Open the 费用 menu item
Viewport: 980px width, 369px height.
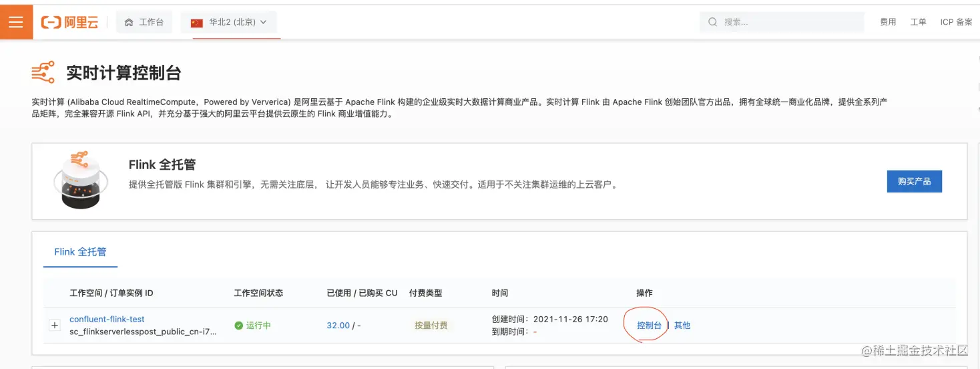[888, 22]
